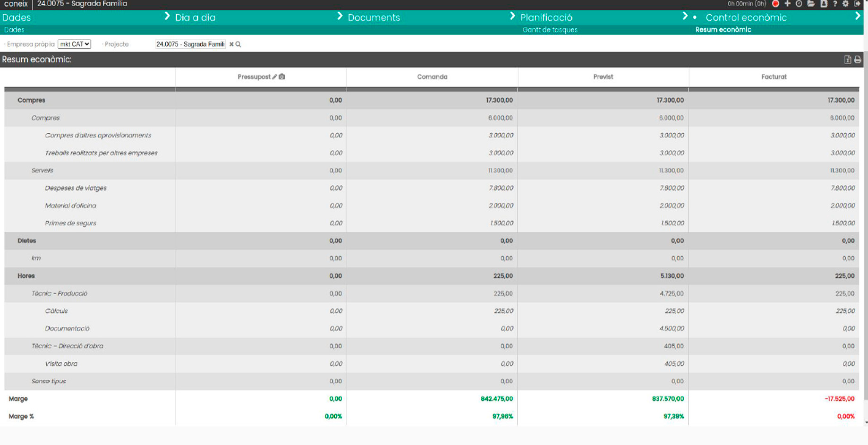Screen dimensions: 868x445
Task: Open the folder icon in top bar
Action: point(811,4)
